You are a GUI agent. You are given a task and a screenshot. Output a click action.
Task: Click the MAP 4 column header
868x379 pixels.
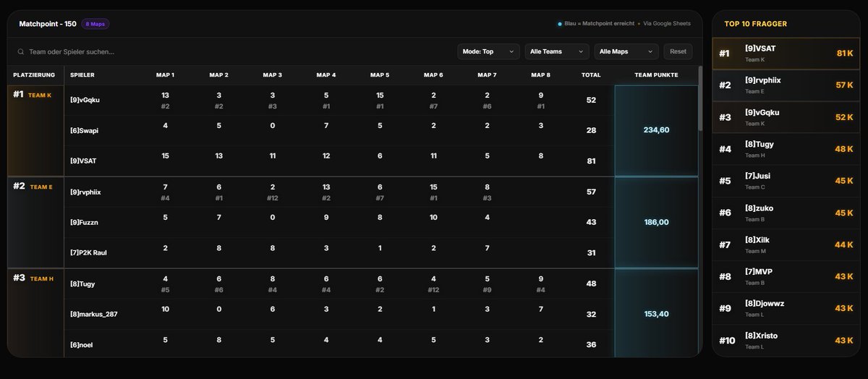[x=326, y=75]
